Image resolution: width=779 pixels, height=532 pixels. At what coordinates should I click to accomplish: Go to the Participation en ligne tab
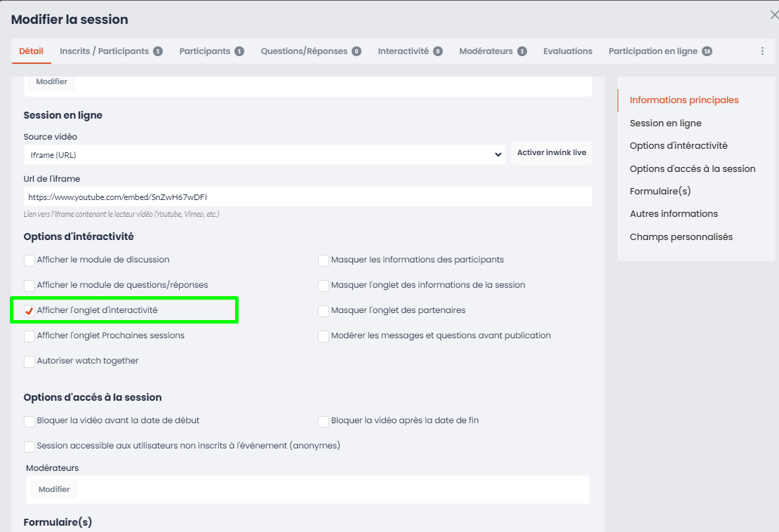click(x=659, y=51)
